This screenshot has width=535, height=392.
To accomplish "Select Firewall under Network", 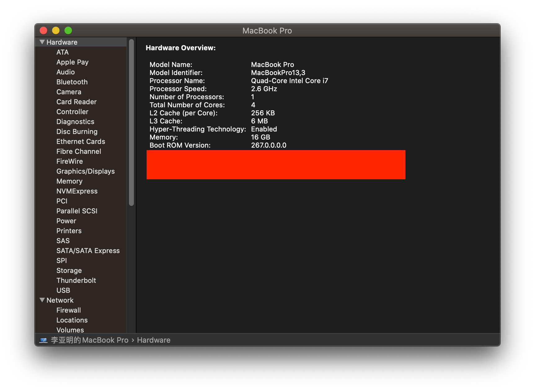I will pos(69,310).
